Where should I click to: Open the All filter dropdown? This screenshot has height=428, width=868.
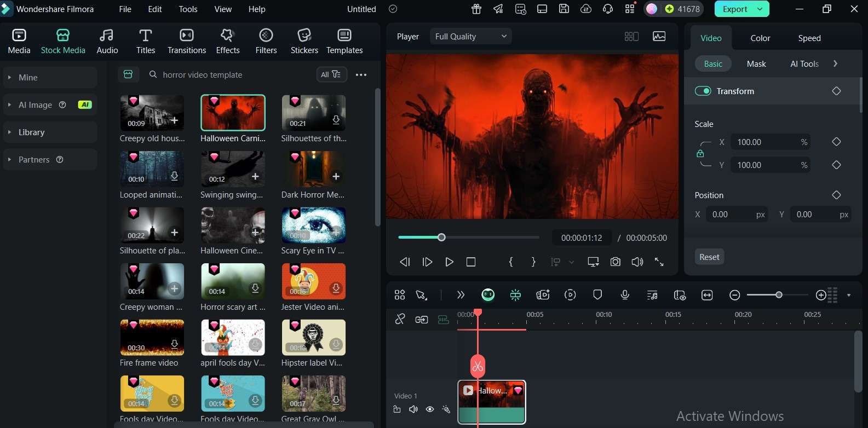click(x=331, y=74)
